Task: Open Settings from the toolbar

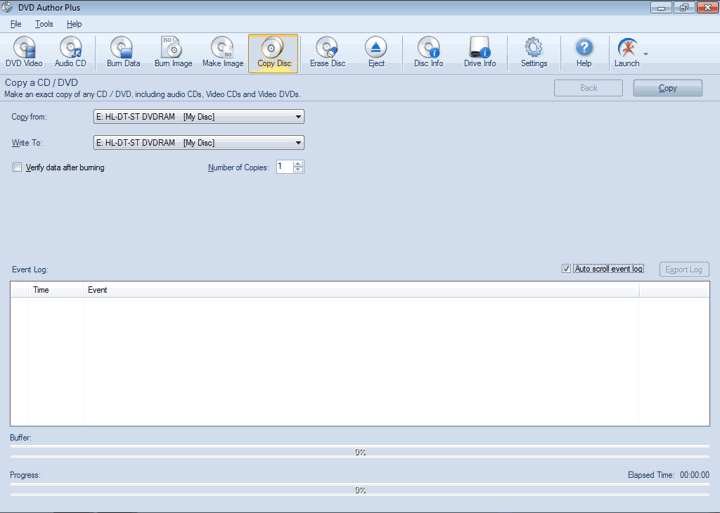Action: (534, 53)
